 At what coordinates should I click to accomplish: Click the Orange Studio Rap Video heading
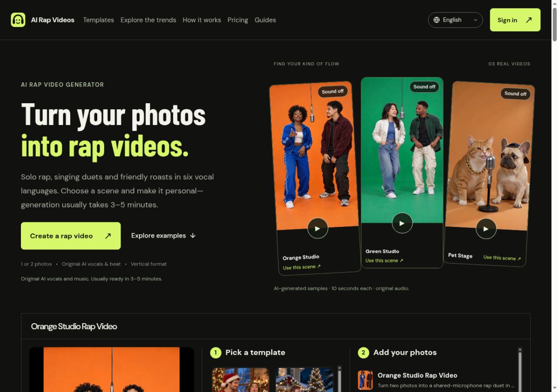pyautogui.click(x=74, y=326)
